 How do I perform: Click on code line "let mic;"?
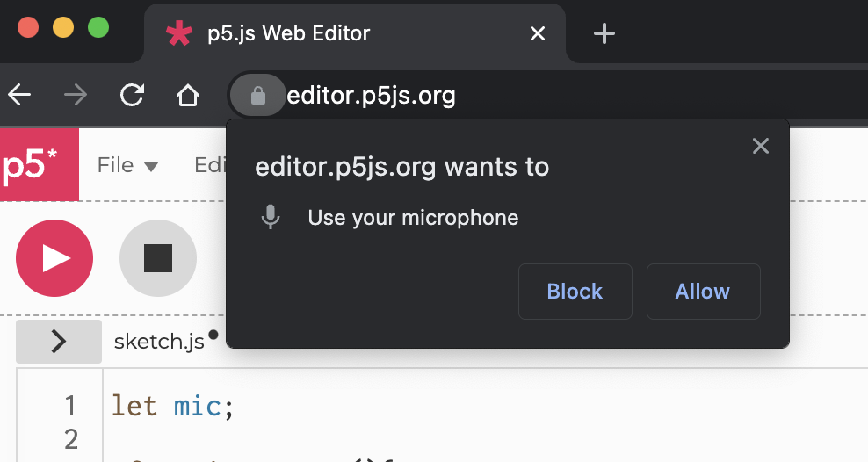173,407
